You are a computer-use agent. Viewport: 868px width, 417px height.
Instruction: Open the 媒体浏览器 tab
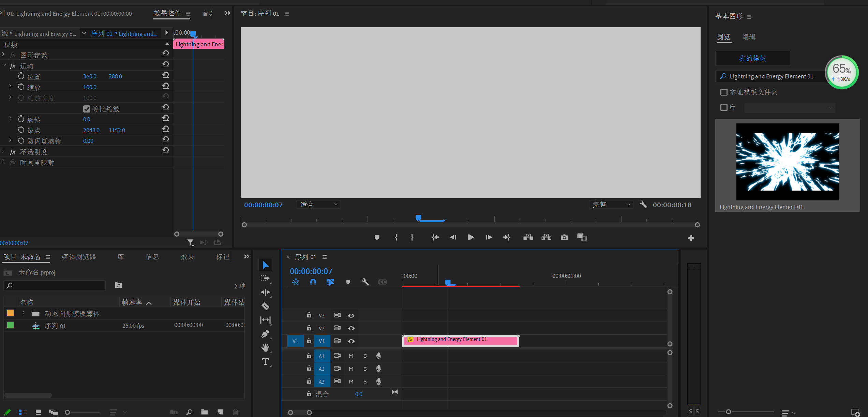tap(78, 257)
